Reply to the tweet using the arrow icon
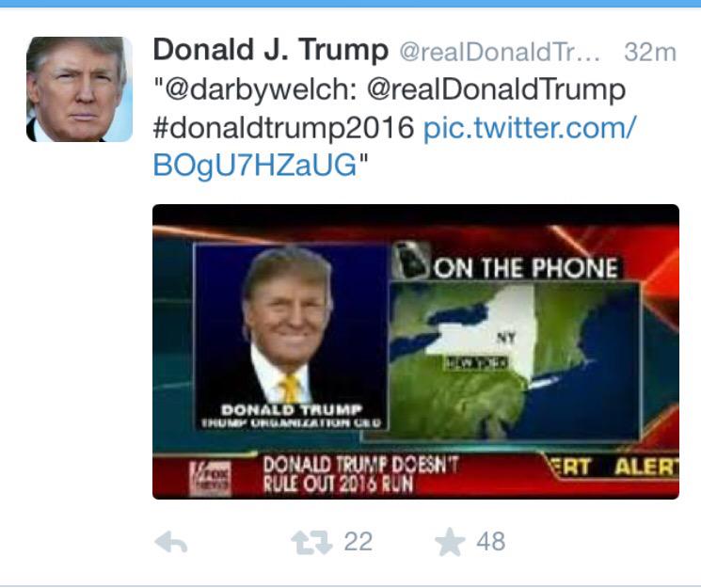 170,543
